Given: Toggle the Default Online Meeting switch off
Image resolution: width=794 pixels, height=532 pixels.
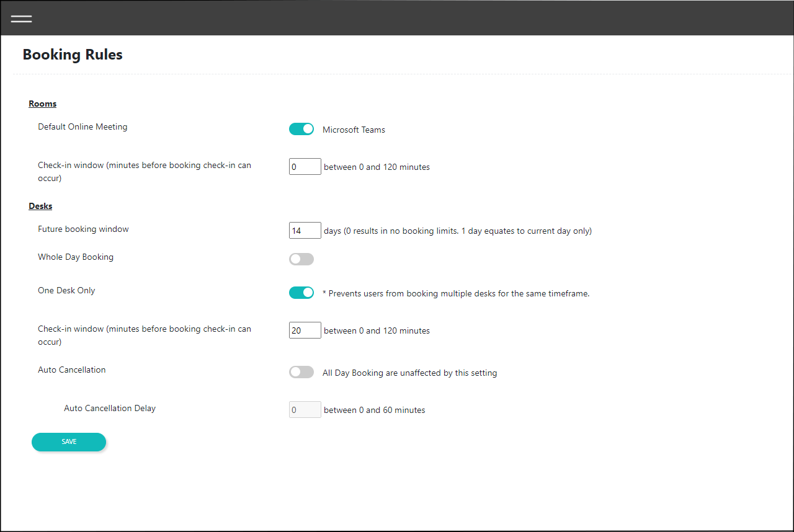Looking at the screenshot, I should click(x=301, y=128).
